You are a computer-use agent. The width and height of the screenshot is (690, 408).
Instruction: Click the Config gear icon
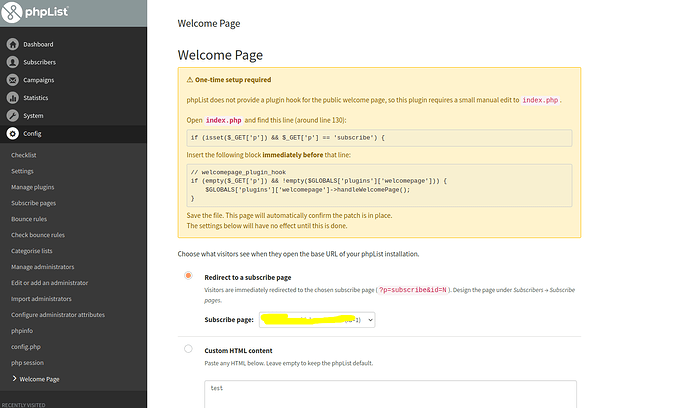[x=13, y=133]
